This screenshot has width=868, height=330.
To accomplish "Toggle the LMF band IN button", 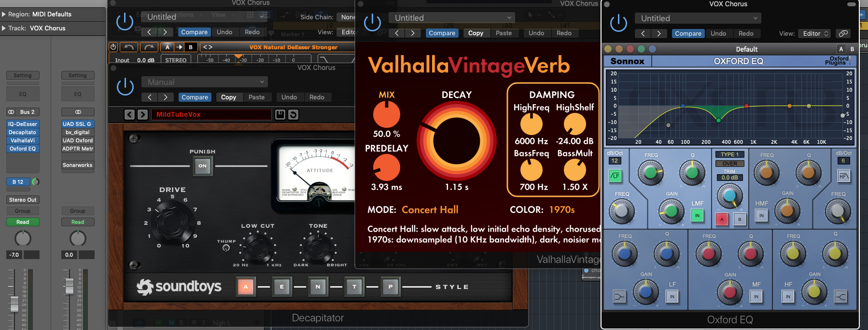I will click(x=697, y=216).
